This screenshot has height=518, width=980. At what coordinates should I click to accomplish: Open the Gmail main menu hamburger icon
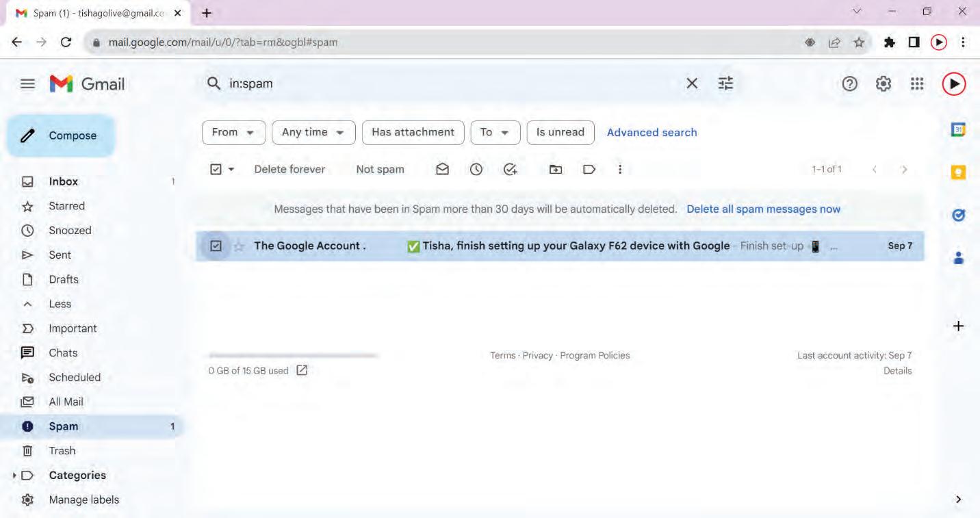pyautogui.click(x=27, y=84)
